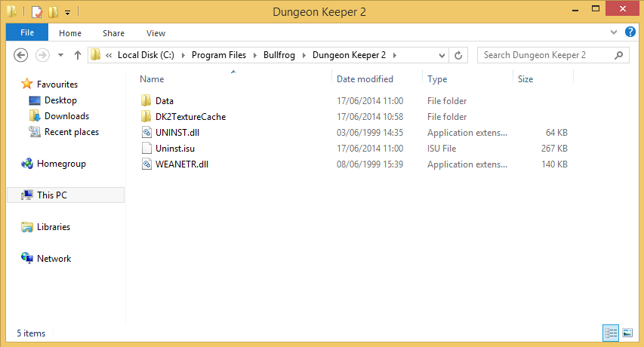Open the File menu
This screenshot has height=347, width=644.
pyautogui.click(x=27, y=33)
